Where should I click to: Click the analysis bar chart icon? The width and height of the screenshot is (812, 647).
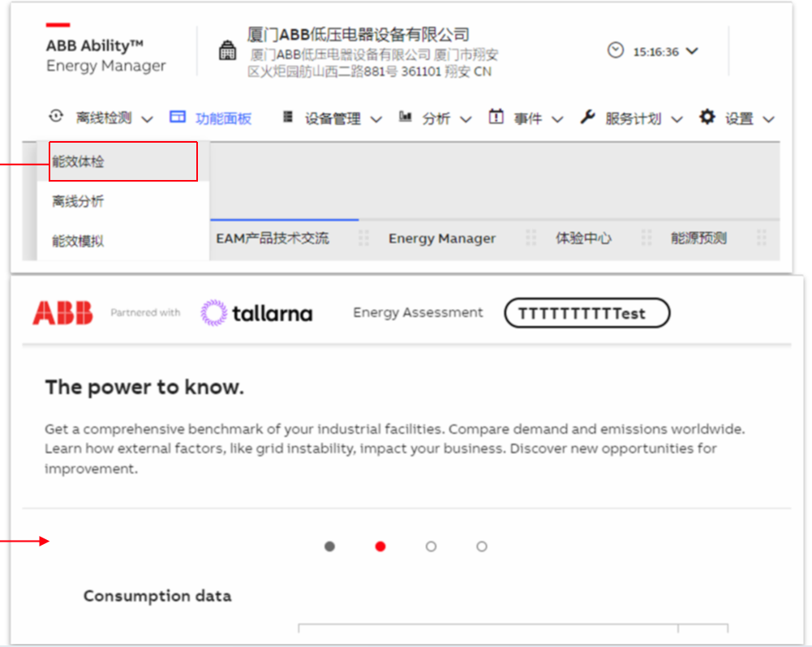coord(406,118)
